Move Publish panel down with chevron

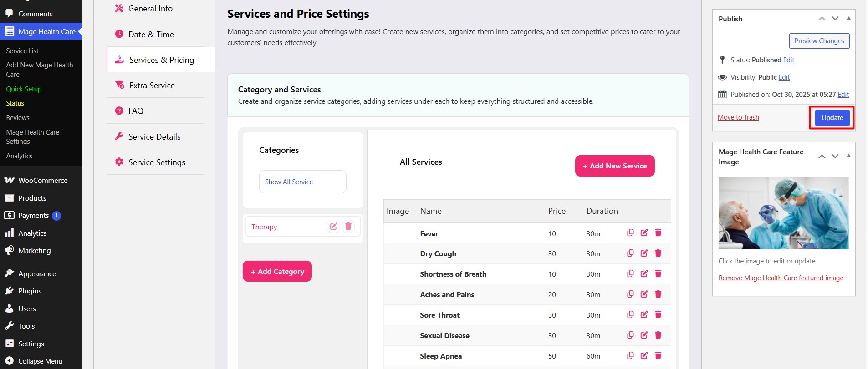coord(835,19)
